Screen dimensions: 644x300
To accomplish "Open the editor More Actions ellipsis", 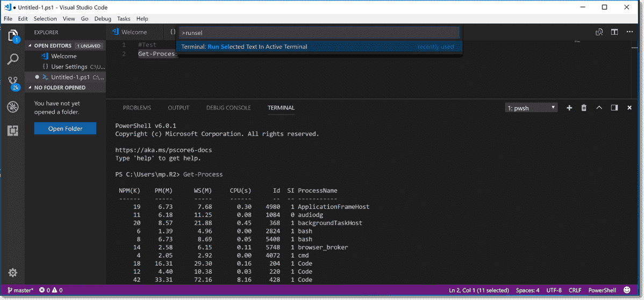I will [629, 32].
